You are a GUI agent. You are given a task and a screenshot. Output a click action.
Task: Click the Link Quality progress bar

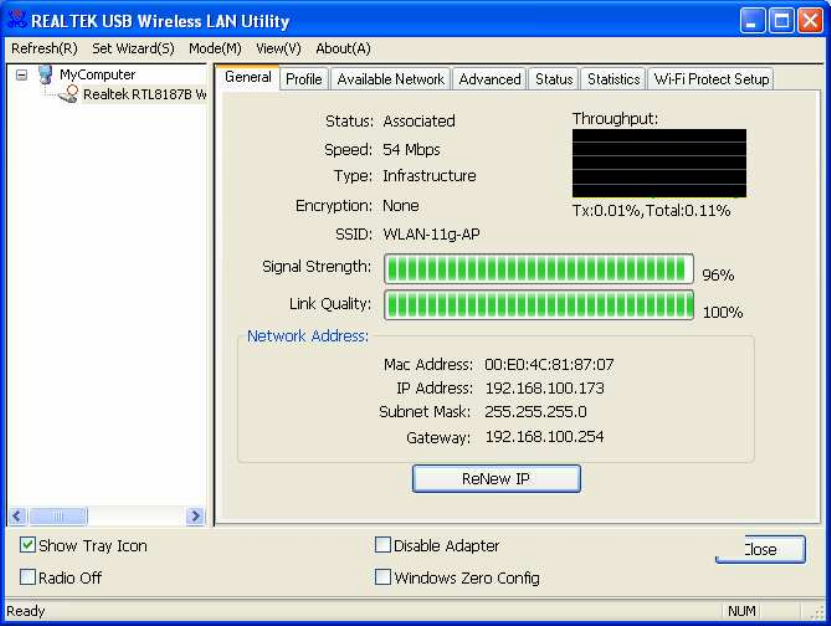[539, 305]
